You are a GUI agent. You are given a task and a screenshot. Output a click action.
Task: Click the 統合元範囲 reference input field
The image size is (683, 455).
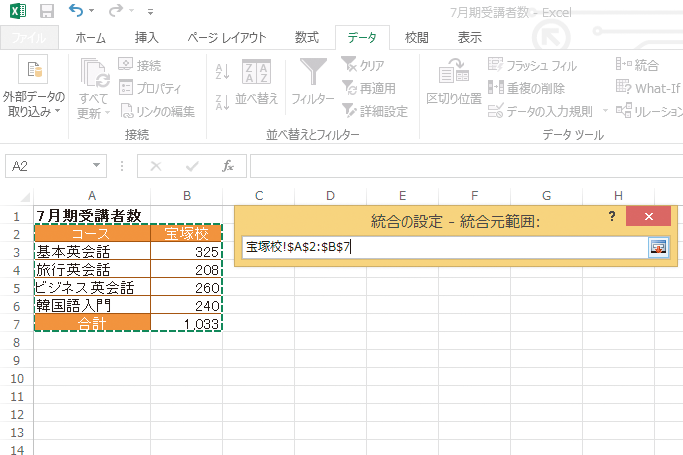click(x=444, y=247)
